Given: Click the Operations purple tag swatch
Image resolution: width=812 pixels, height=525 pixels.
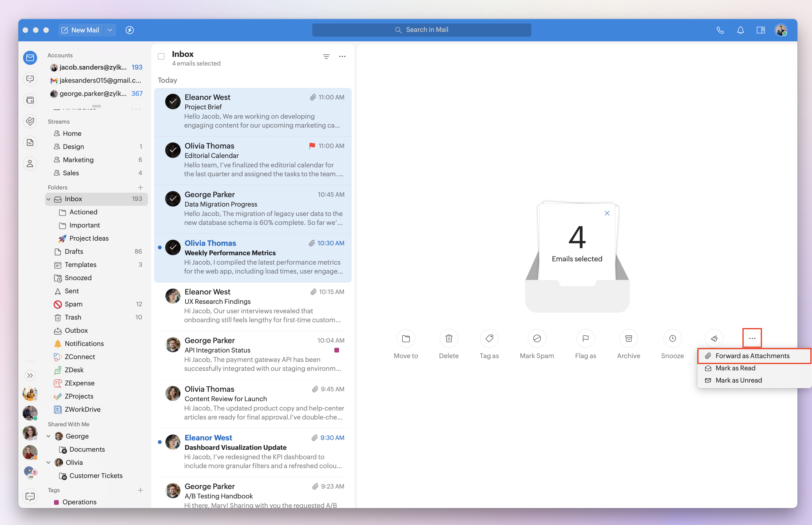Looking at the screenshot, I should coord(57,502).
